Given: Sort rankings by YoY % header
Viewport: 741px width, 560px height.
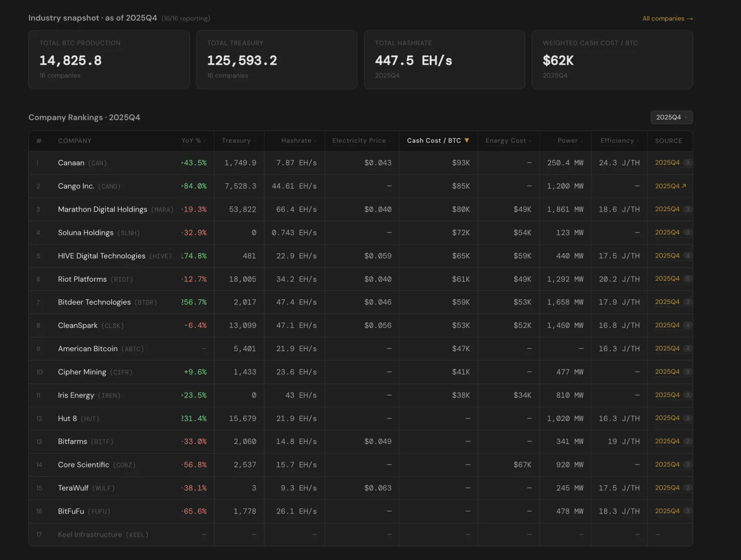Looking at the screenshot, I should pos(194,140).
